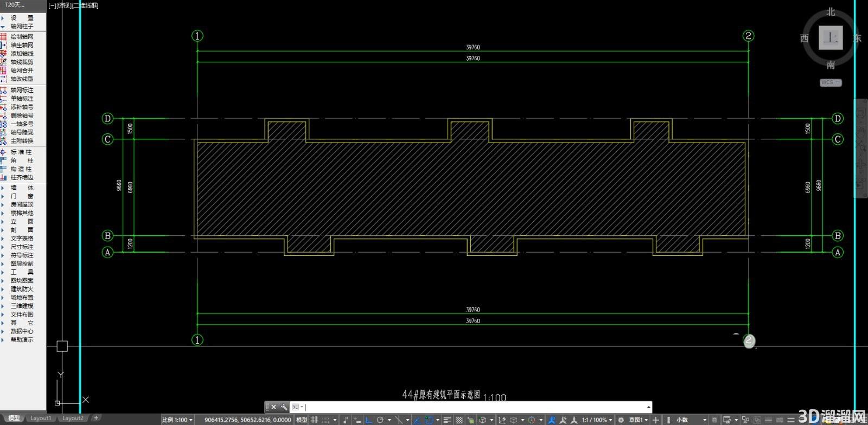Screen dimensions: 868x425
Task: Click the 模型 button in status bar
Action: coord(302,420)
